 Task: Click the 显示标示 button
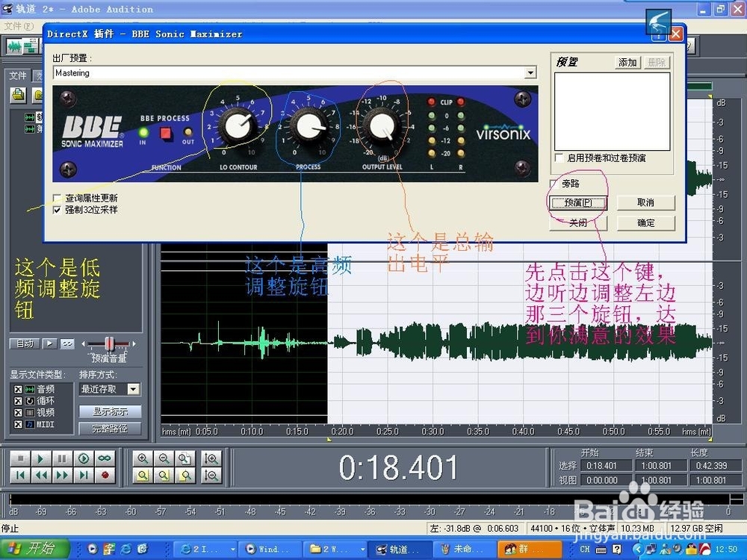point(110,411)
